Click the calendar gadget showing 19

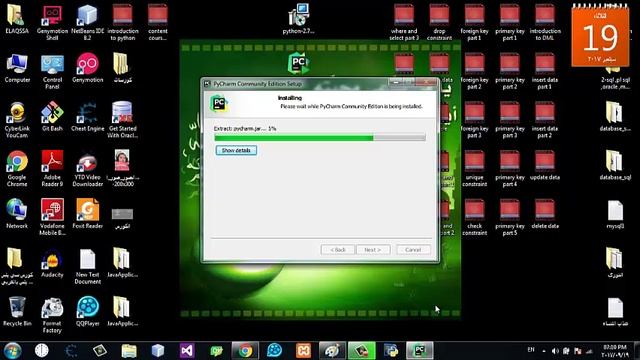pos(600,37)
